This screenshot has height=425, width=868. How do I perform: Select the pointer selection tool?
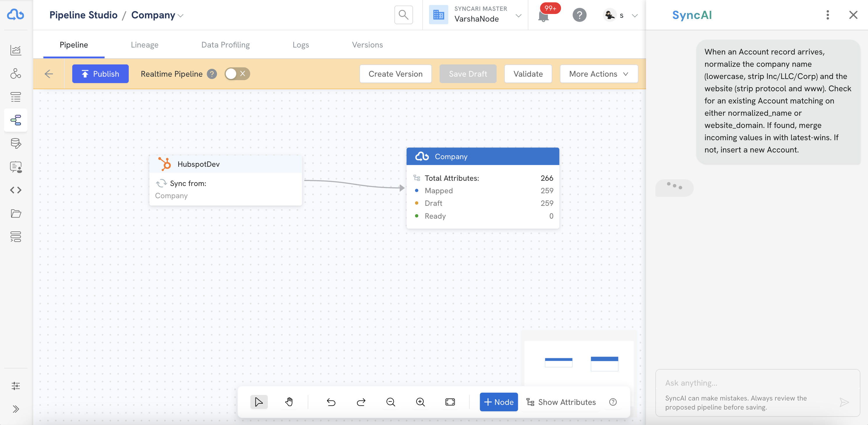[259, 402]
